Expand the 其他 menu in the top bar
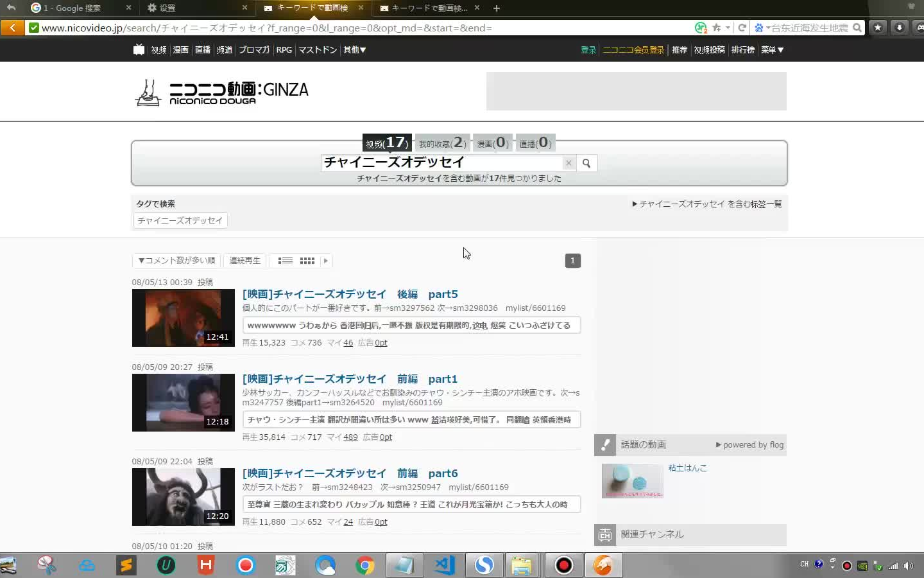This screenshot has width=924, height=578. [x=354, y=49]
